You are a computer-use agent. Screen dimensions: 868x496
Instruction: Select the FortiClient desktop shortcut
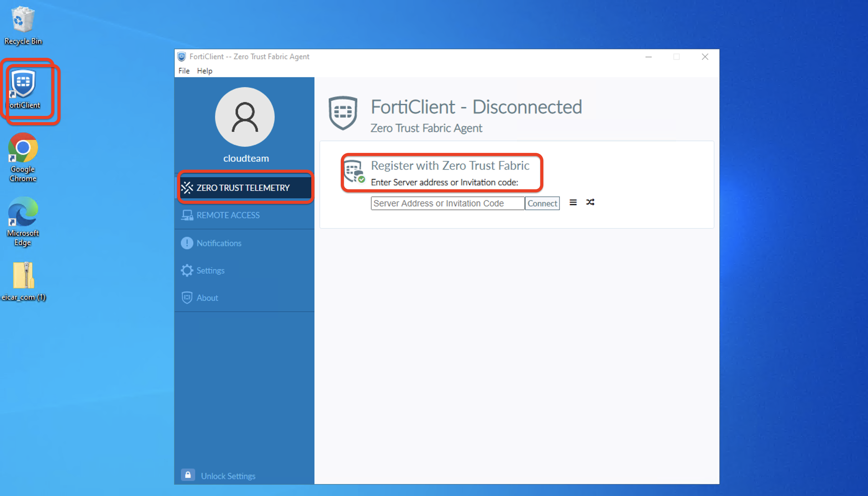[x=23, y=89]
